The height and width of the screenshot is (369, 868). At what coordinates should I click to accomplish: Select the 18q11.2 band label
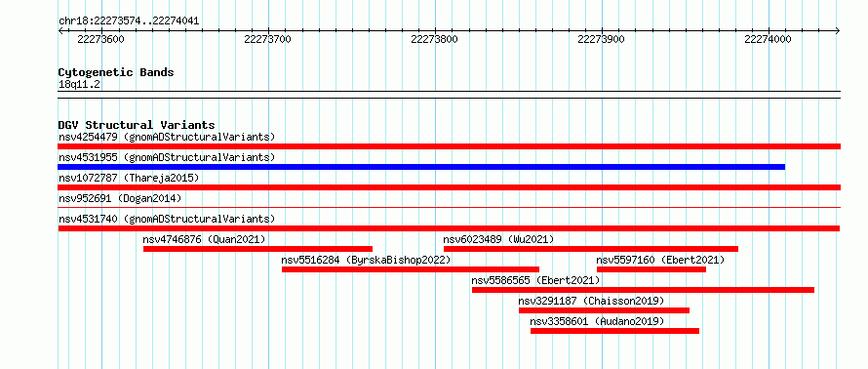(79, 85)
